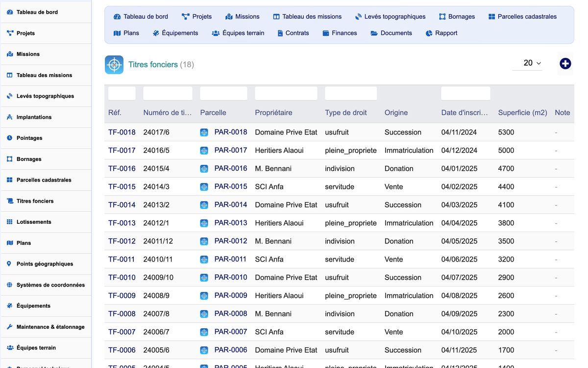
Task: Open record TF-0013 link
Action: pos(122,223)
